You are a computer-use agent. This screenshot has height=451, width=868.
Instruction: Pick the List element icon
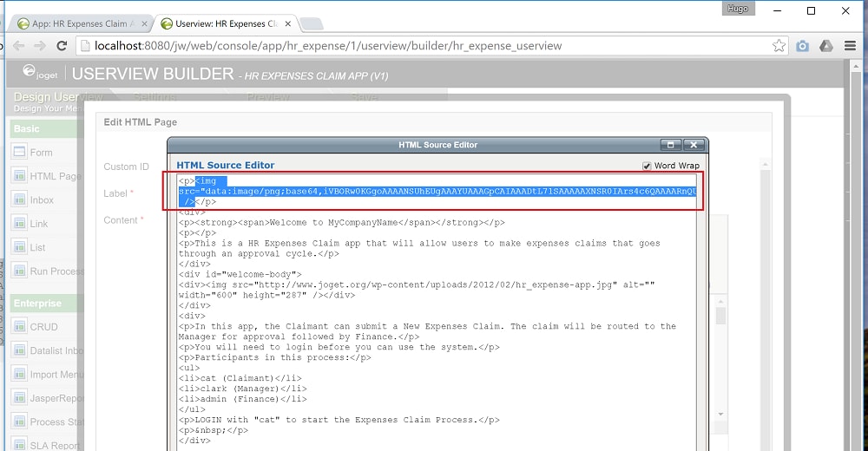pyautogui.click(x=19, y=246)
